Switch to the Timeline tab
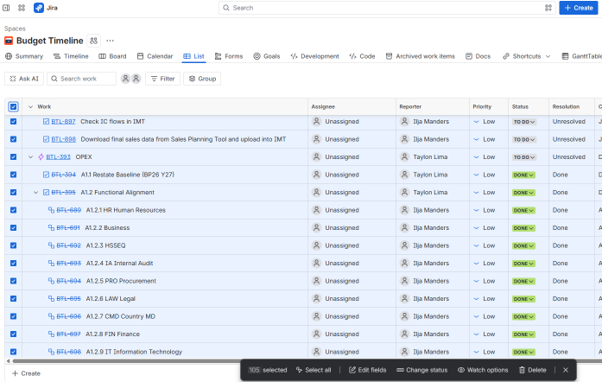The height and width of the screenshot is (382, 602). point(71,56)
